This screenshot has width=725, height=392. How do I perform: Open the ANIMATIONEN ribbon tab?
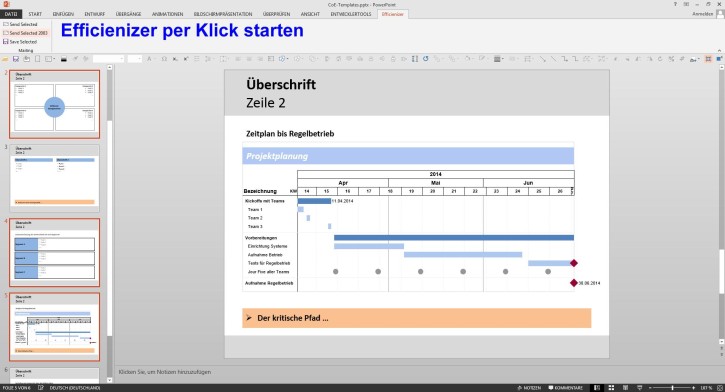(x=167, y=14)
